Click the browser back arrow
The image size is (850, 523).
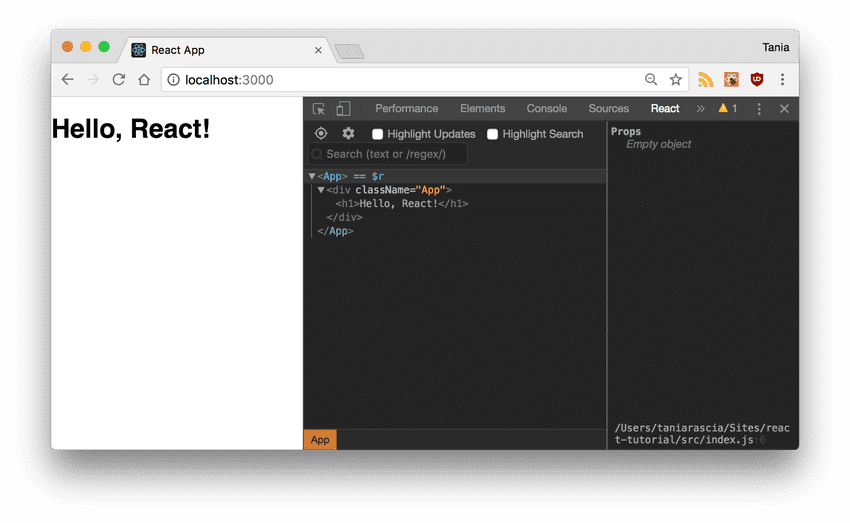click(x=67, y=80)
